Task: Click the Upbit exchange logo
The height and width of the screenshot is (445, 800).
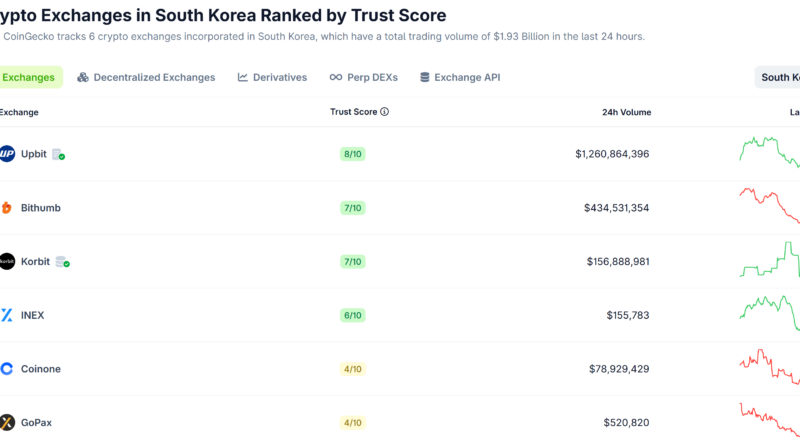Action: coord(7,154)
